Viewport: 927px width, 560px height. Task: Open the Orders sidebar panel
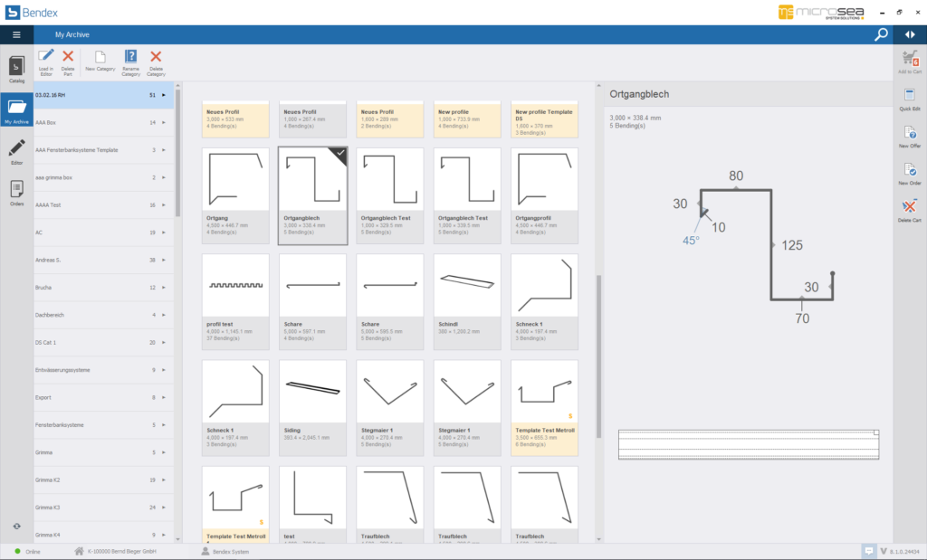pos(14,185)
